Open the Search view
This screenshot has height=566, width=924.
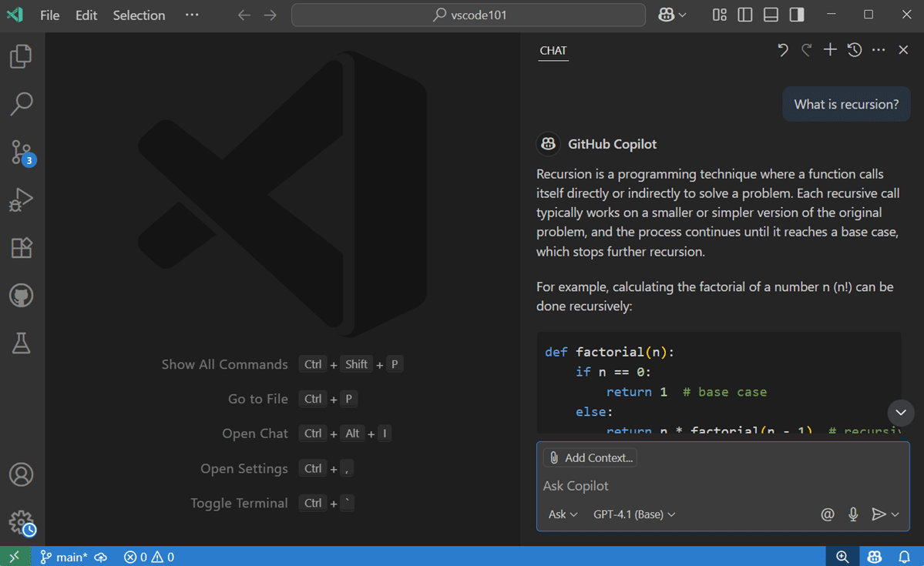click(21, 103)
